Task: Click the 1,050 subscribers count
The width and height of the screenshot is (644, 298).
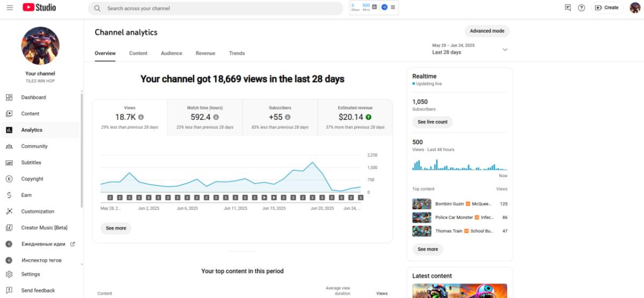Action: (x=420, y=101)
